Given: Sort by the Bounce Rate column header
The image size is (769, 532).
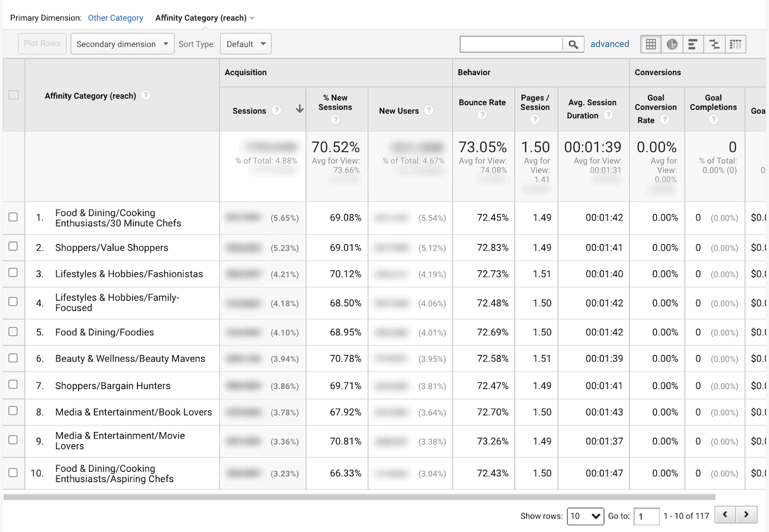Looking at the screenshot, I should [482, 103].
